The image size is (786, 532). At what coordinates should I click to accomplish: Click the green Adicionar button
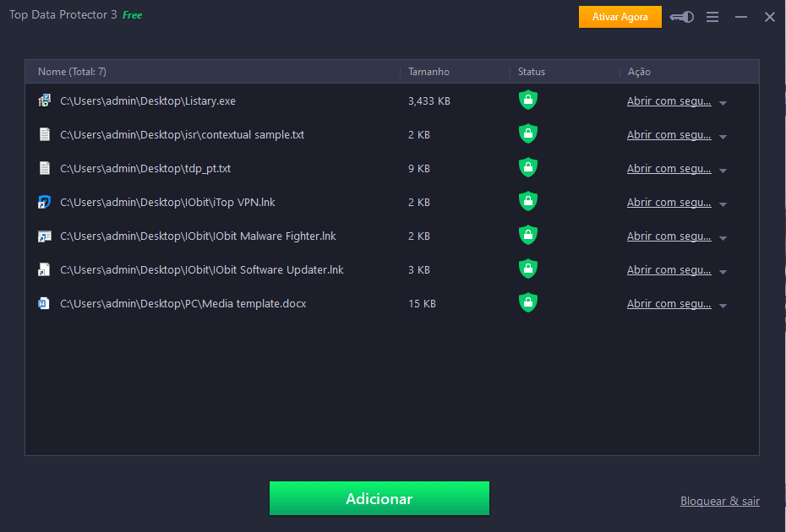[379, 498]
